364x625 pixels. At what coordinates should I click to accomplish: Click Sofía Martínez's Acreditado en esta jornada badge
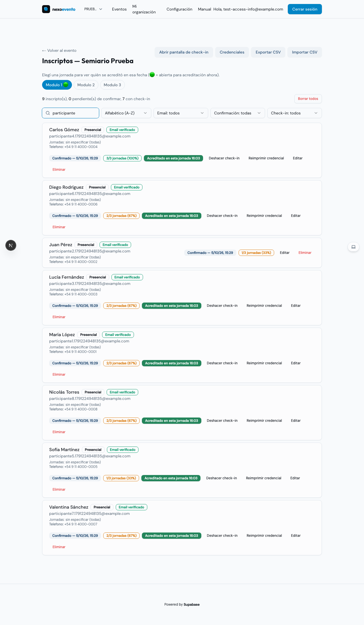click(171, 478)
